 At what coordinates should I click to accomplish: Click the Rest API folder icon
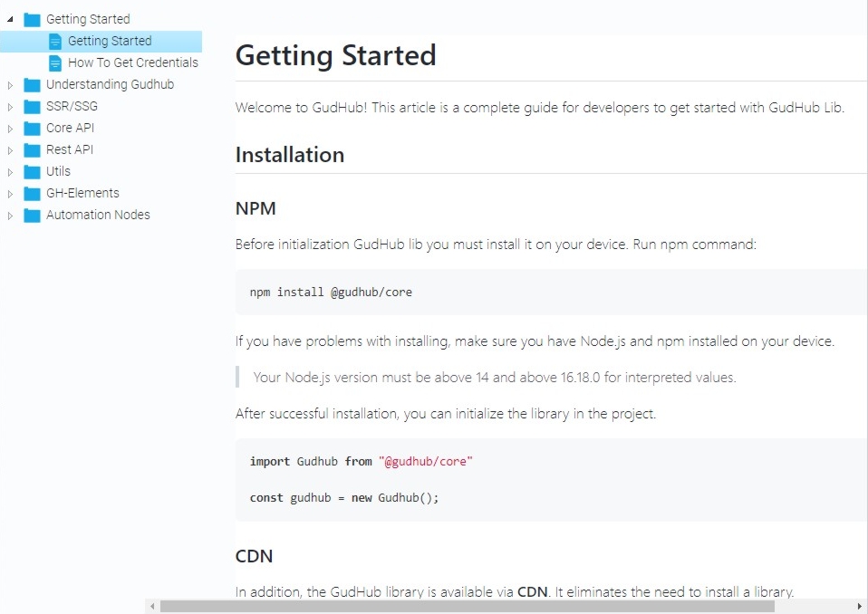coord(32,150)
